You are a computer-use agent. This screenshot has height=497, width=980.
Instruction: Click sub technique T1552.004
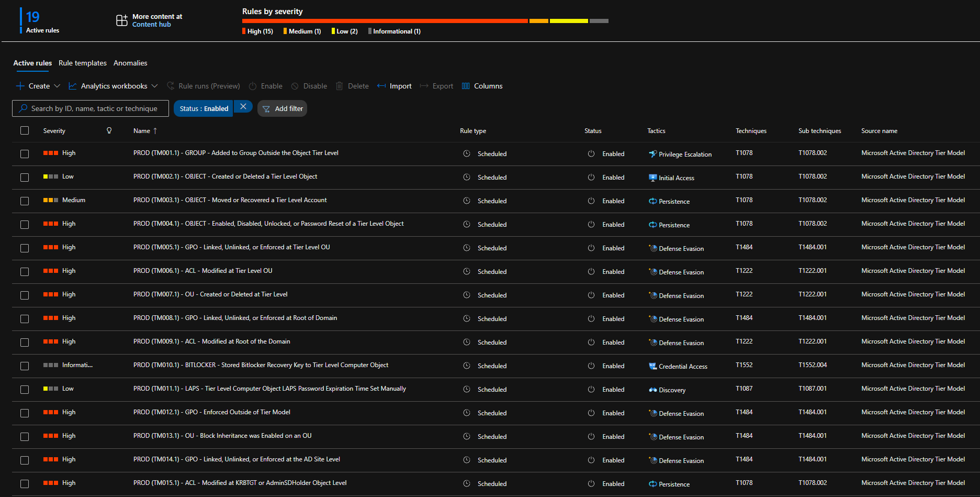tap(813, 365)
